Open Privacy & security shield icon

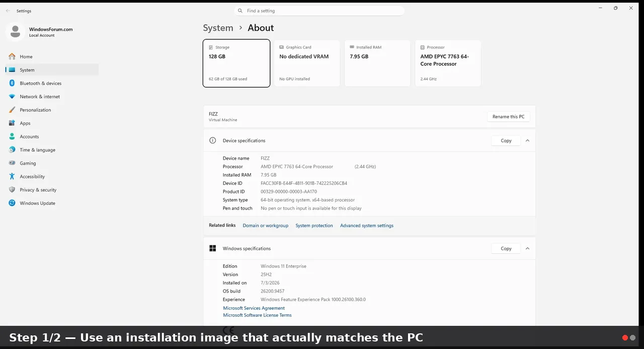pyautogui.click(x=12, y=190)
